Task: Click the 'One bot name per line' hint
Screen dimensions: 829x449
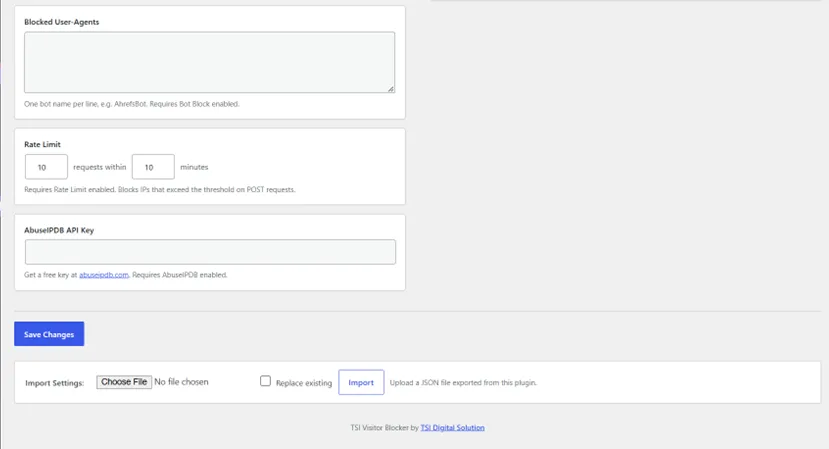Action: 132,104
